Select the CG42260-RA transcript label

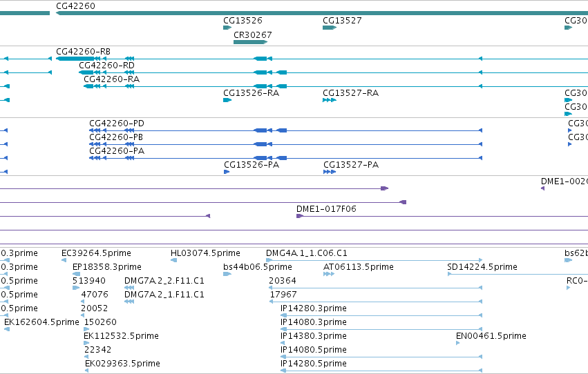(x=111, y=79)
